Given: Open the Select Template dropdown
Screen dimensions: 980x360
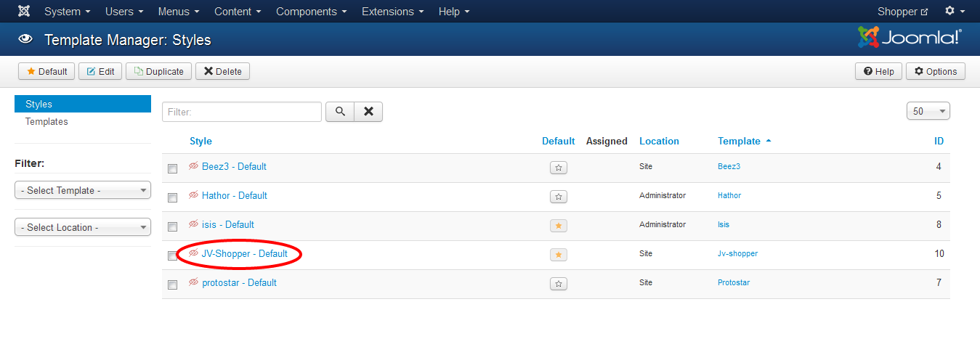Looking at the screenshot, I should [83, 190].
